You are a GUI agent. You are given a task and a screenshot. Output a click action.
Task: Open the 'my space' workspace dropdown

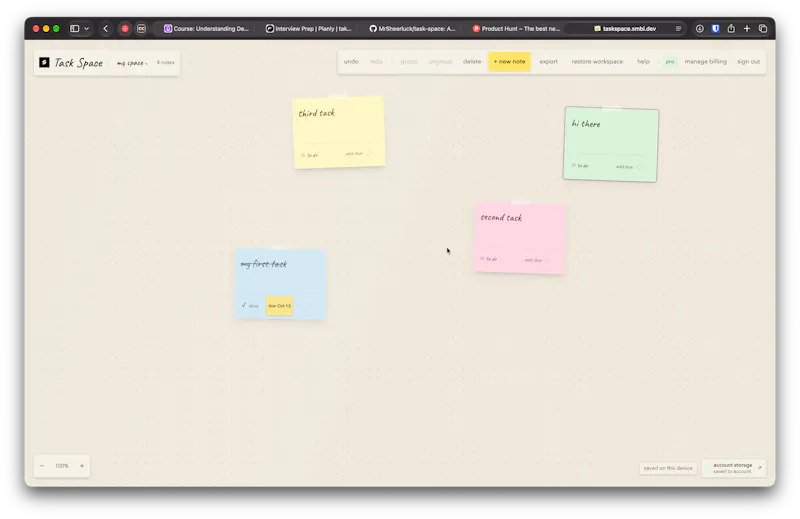(132, 63)
